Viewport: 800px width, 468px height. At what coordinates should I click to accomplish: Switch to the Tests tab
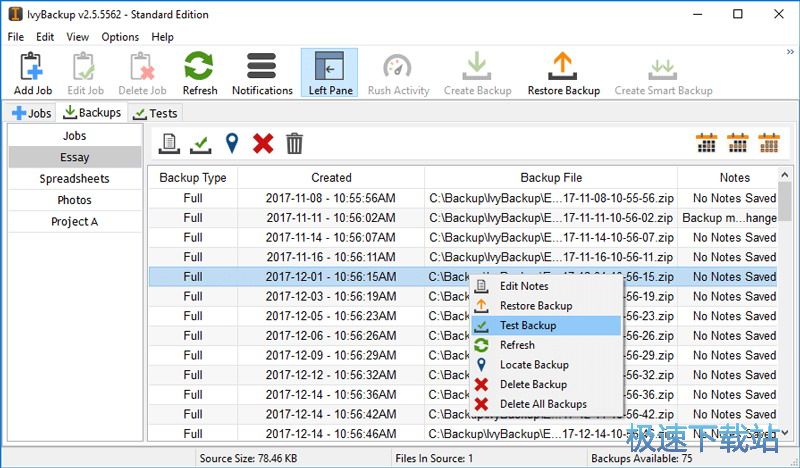coord(155,113)
